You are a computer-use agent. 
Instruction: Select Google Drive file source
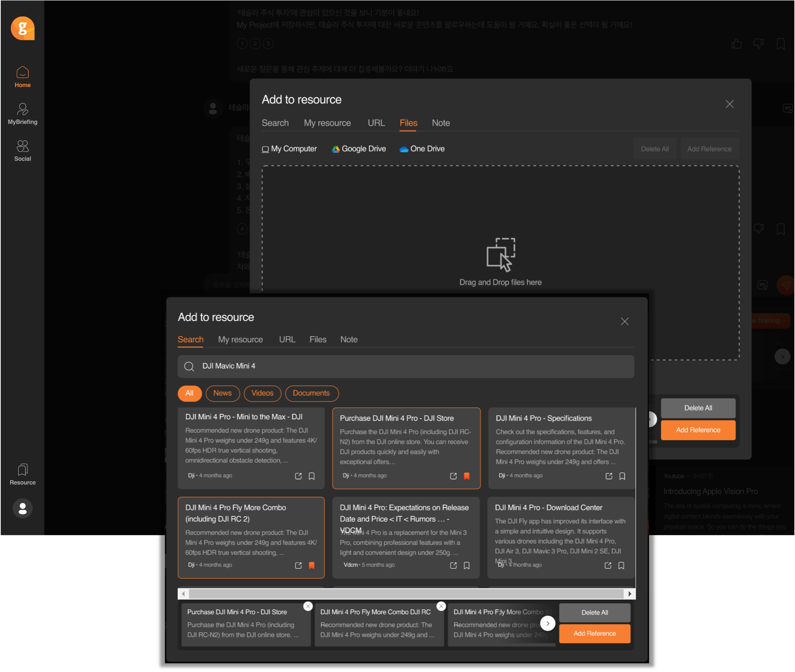(x=358, y=149)
